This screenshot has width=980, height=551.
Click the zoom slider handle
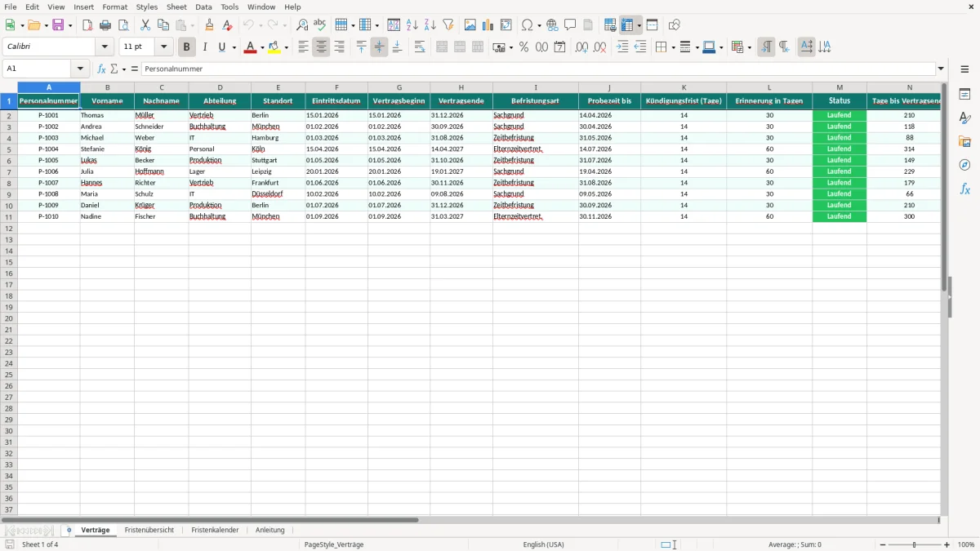(915, 544)
